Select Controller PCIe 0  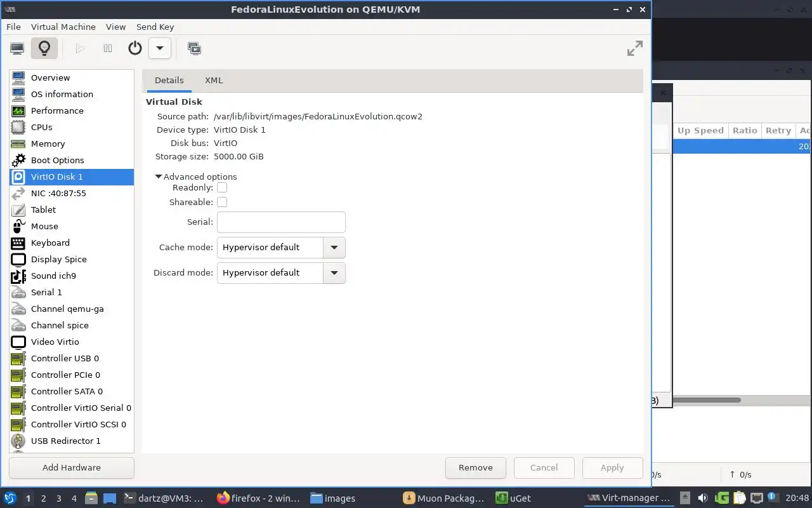(72, 375)
